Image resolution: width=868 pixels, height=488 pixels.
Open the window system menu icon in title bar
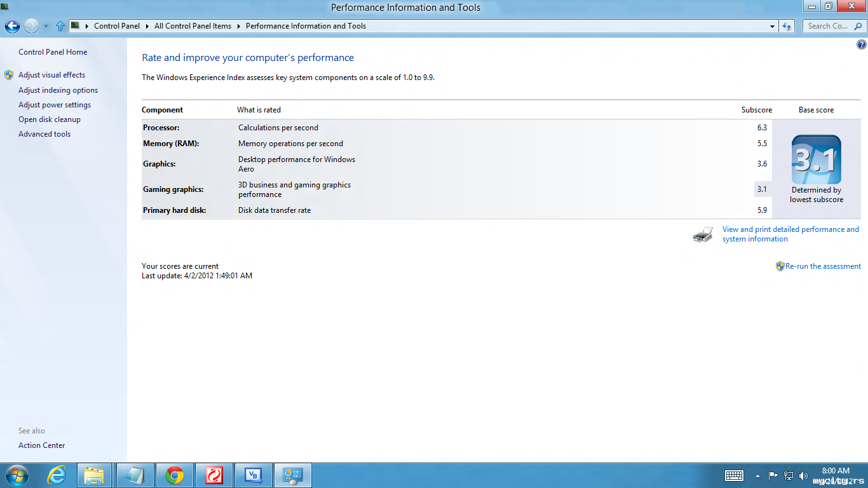[x=4, y=7]
